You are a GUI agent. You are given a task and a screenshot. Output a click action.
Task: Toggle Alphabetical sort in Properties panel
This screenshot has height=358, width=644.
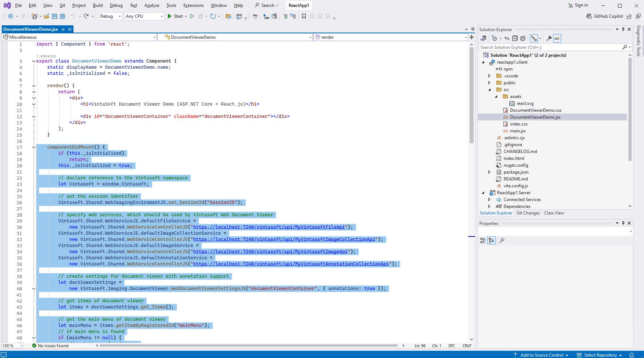coord(491,240)
